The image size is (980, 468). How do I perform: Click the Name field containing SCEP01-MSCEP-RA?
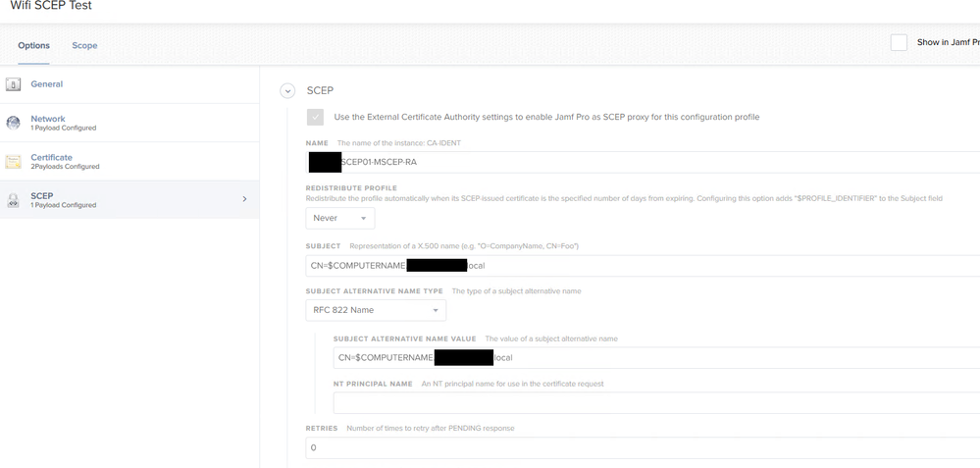[643, 162]
